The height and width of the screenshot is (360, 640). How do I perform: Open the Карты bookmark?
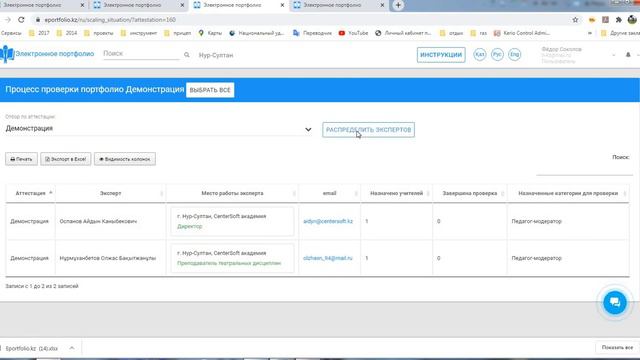coord(210,33)
